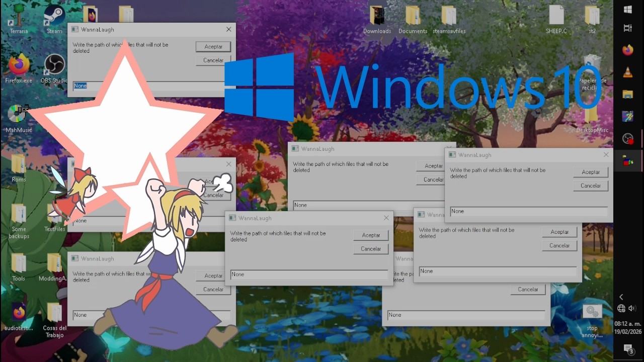This screenshot has height=362, width=644.
Task: Select the Firefox.exe desktop icon
Action: [x=19, y=68]
